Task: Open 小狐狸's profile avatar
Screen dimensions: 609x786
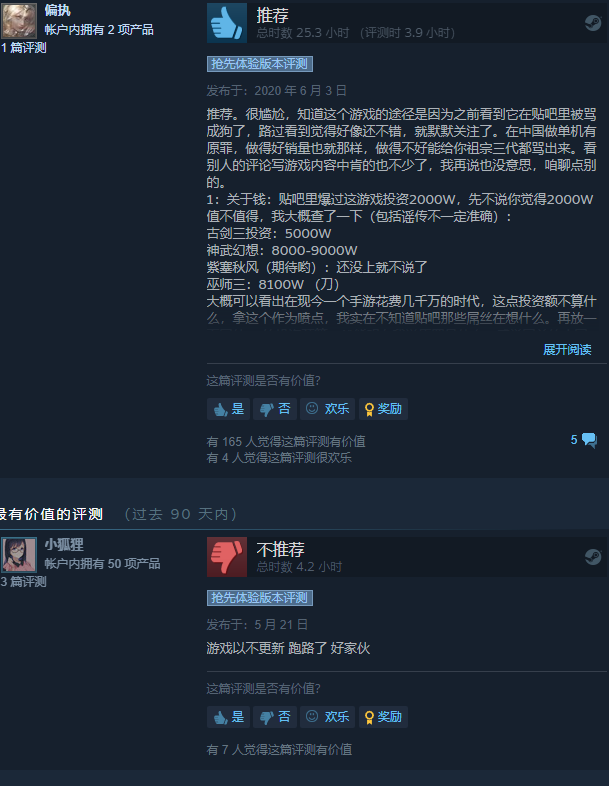Action: [19, 554]
